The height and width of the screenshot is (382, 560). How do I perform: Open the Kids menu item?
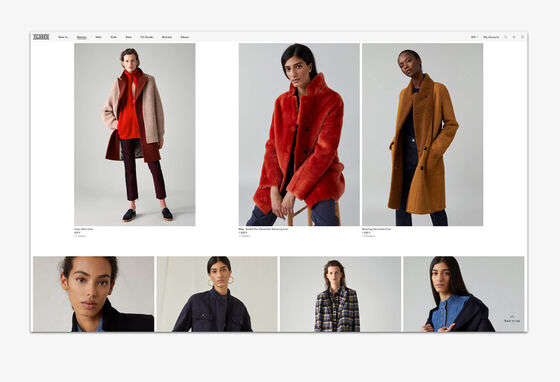(x=114, y=37)
